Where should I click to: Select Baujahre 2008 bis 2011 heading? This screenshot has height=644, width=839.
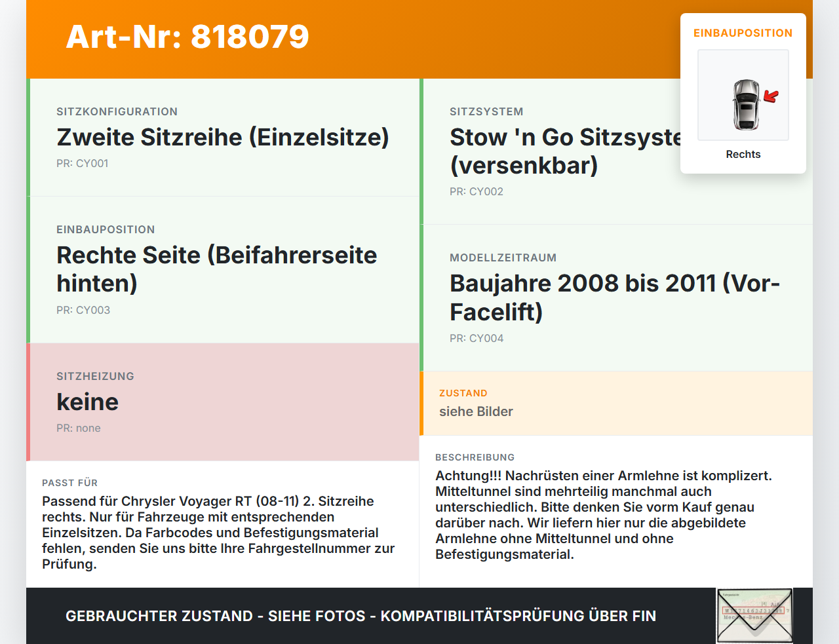[x=615, y=297]
